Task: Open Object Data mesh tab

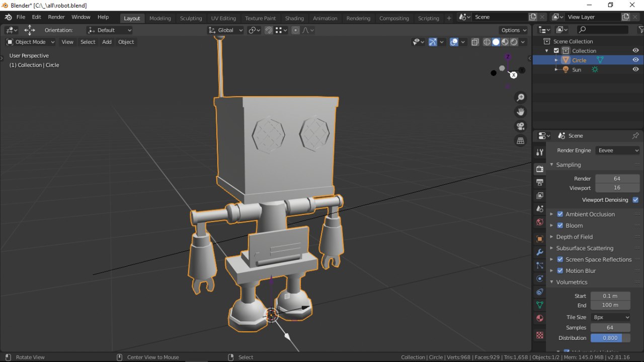Action: point(540,305)
